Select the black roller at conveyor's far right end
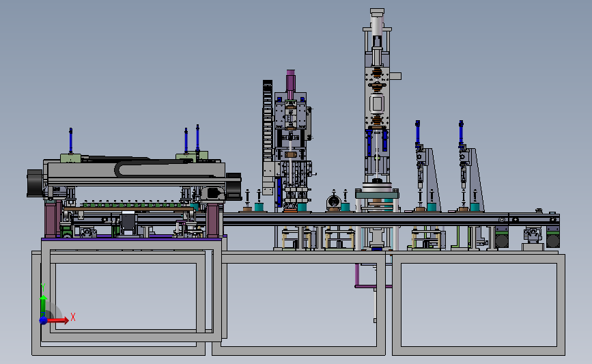Image resolution: width=592 pixels, height=364 pixels. click(x=553, y=241)
